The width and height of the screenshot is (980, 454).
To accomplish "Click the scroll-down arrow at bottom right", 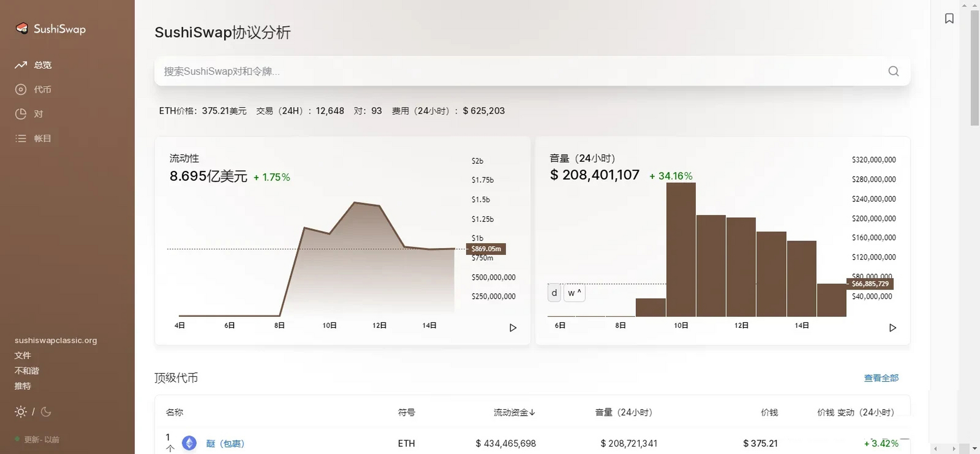I will (975, 449).
